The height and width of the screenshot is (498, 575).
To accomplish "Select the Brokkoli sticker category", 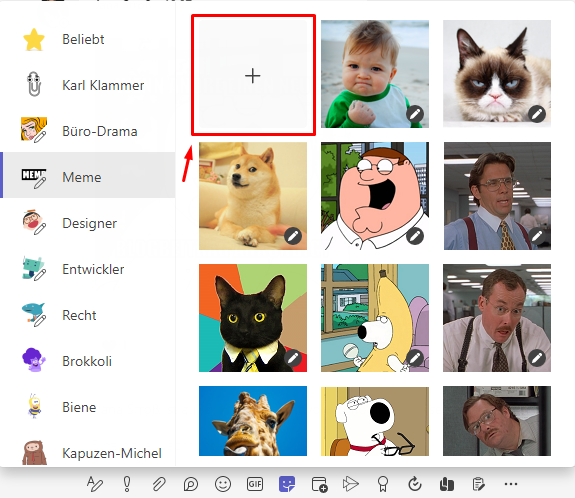I will [88, 361].
